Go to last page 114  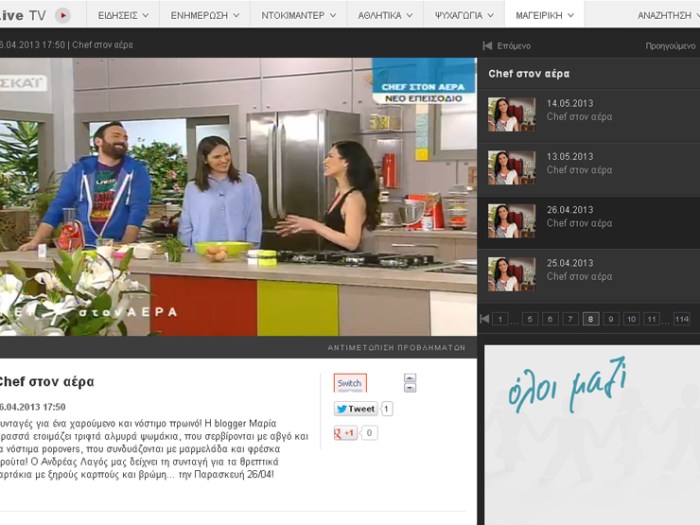tap(681, 319)
